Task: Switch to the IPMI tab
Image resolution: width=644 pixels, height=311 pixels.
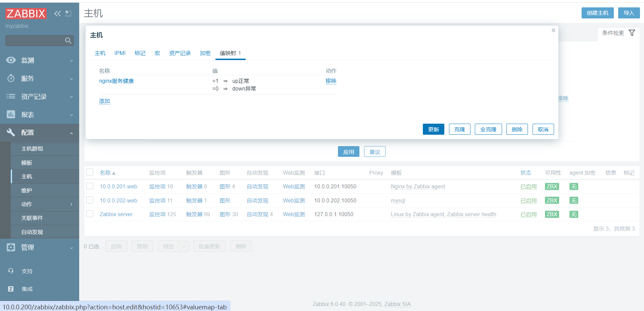Action: (120, 53)
